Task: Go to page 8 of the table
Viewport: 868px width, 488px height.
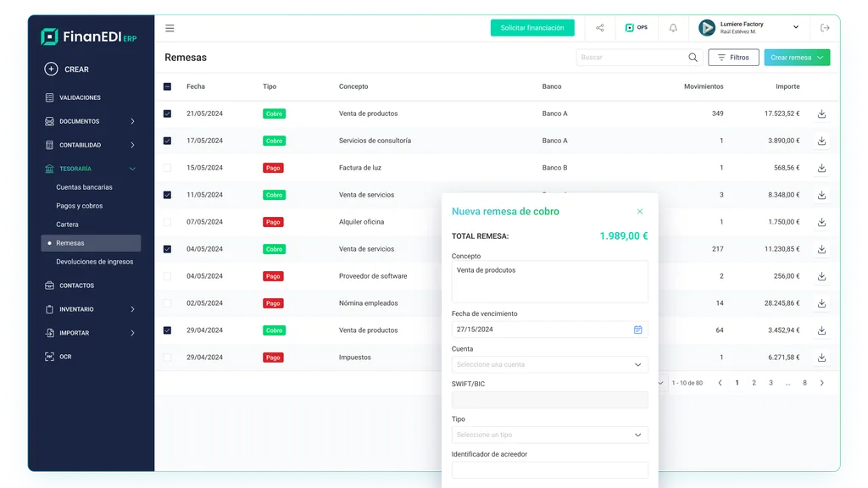Action: tap(804, 383)
